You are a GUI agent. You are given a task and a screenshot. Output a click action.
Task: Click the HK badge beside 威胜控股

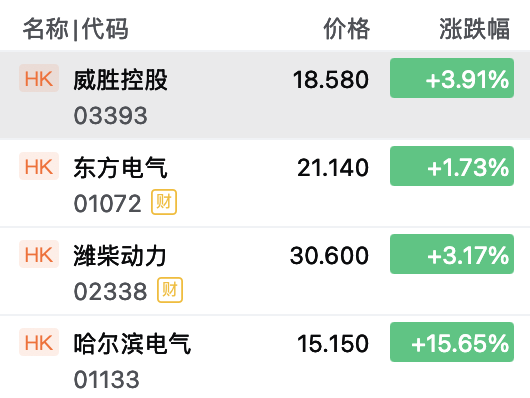39,78
